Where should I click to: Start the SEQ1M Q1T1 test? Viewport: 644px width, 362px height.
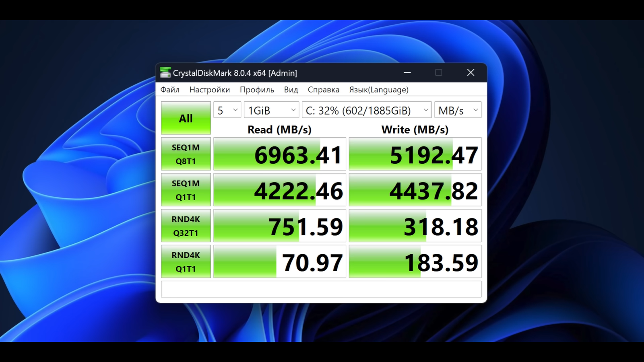point(186,190)
